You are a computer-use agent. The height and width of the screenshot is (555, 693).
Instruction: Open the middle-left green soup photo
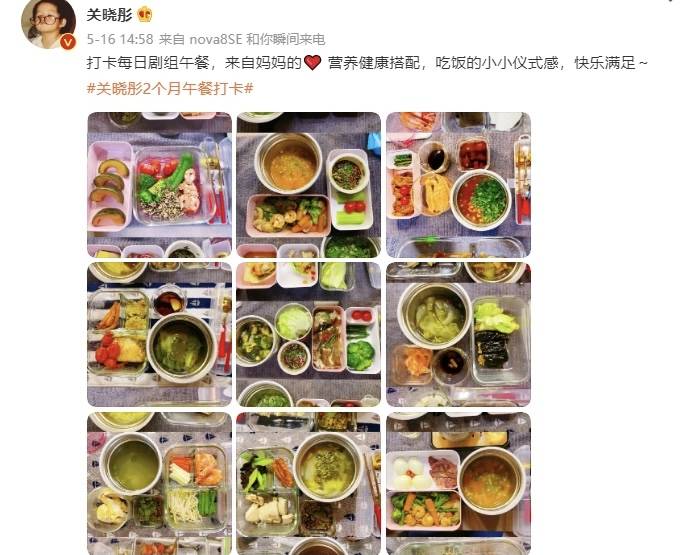(x=160, y=335)
